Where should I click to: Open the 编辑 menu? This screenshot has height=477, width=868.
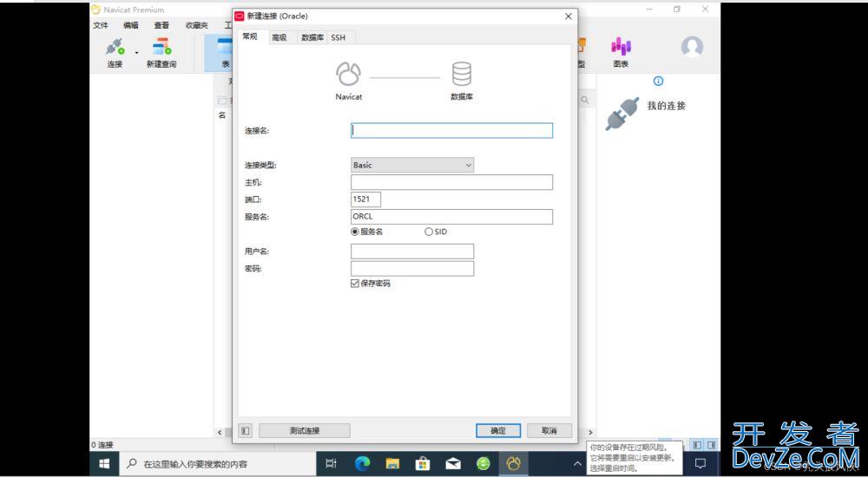pyautogui.click(x=131, y=25)
